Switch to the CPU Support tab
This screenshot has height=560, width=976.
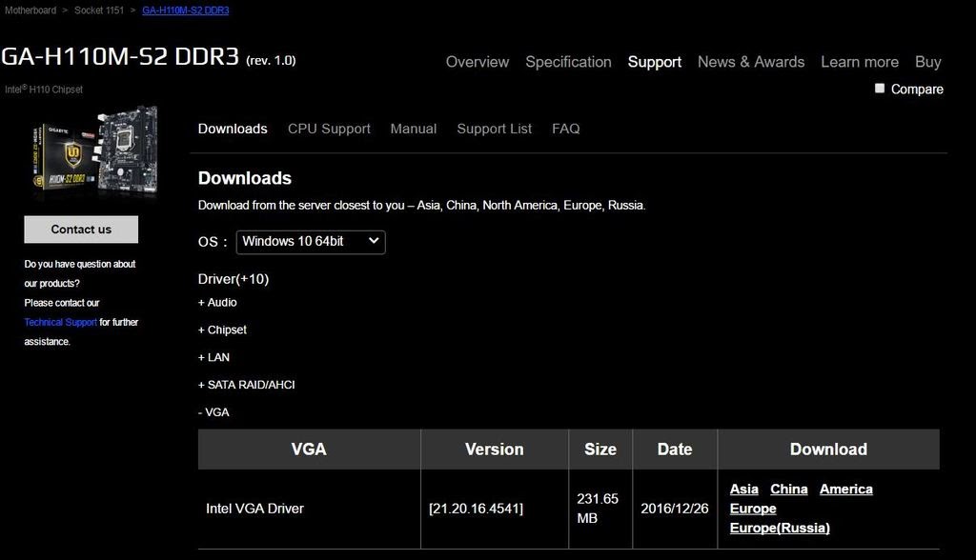[329, 129]
